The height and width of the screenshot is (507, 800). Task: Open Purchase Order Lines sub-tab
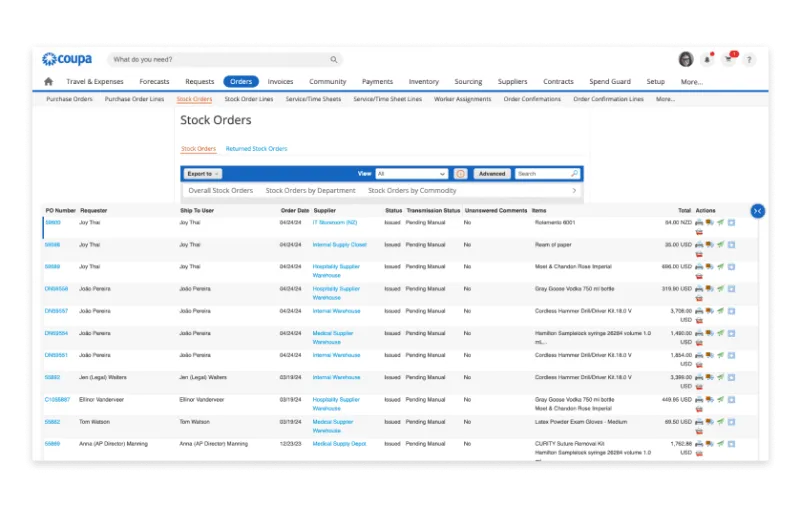point(134,99)
